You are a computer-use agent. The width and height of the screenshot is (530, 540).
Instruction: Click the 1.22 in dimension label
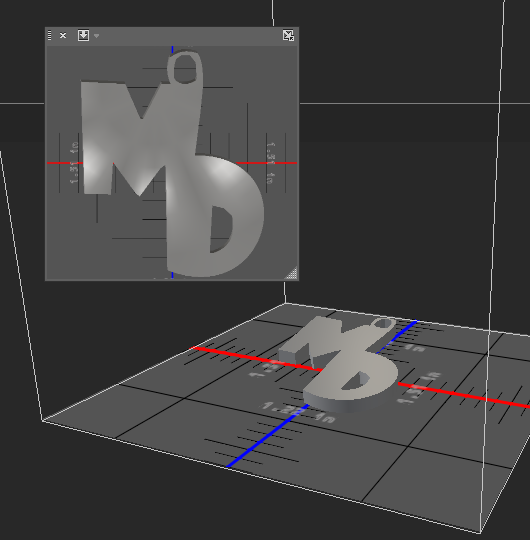pos(298,413)
